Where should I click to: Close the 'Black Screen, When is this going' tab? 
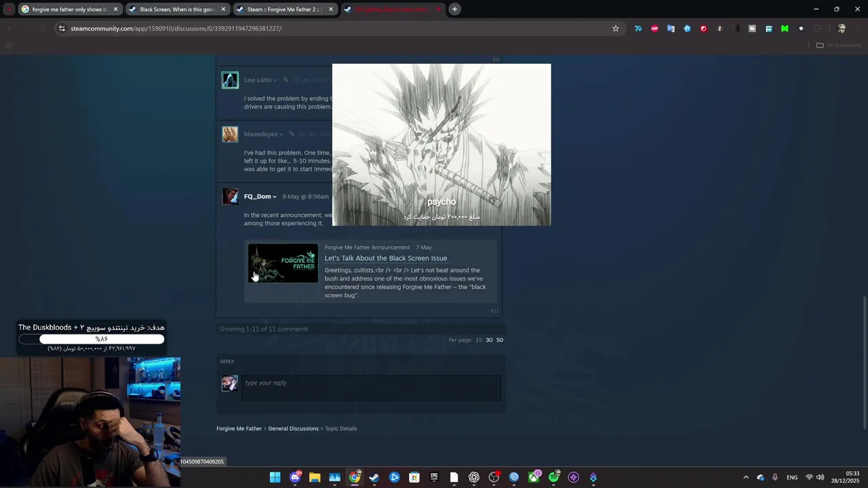(x=223, y=9)
